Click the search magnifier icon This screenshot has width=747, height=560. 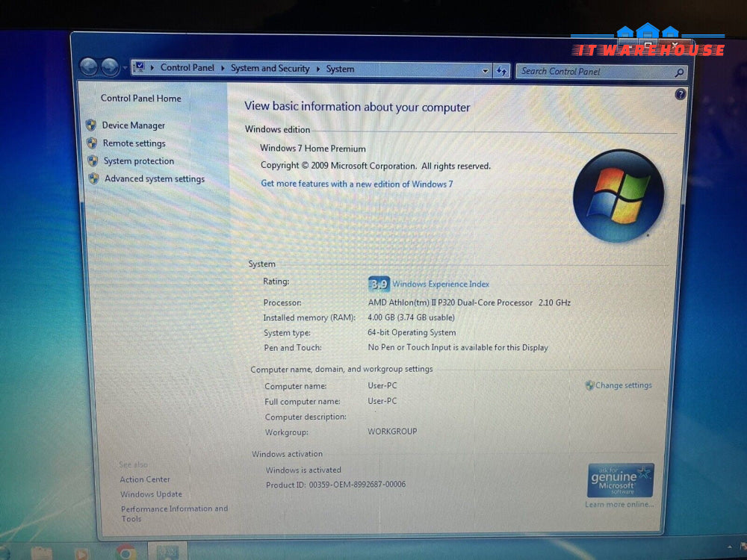tap(679, 73)
